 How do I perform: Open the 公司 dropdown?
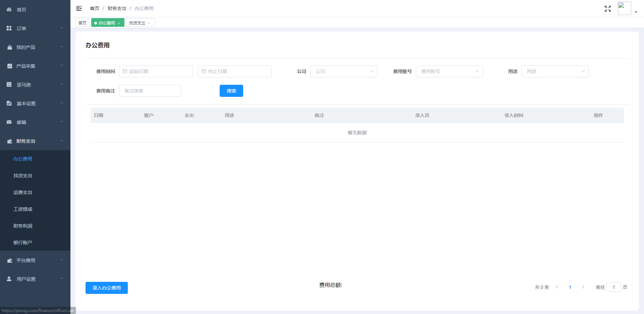coord(343,71)
